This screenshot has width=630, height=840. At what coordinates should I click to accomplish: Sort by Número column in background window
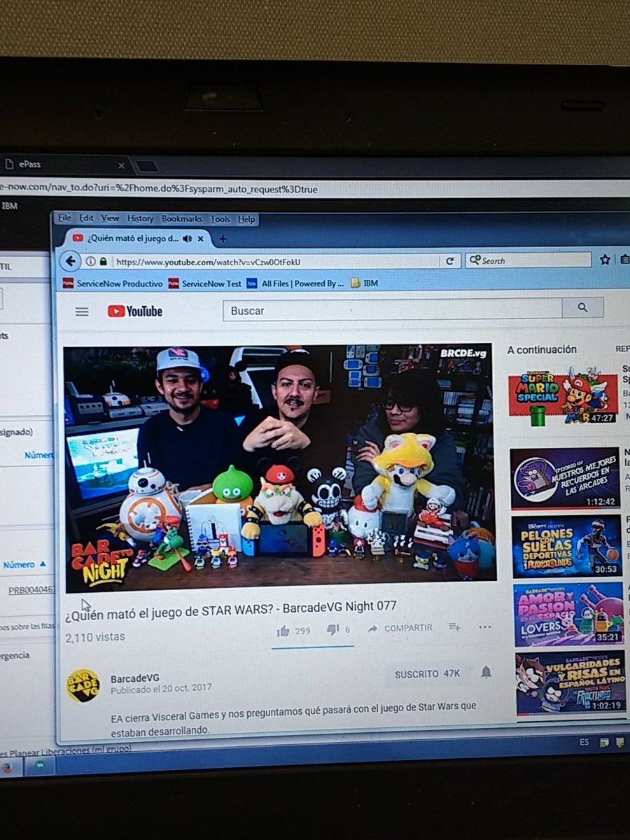click(x=25, y=564)
